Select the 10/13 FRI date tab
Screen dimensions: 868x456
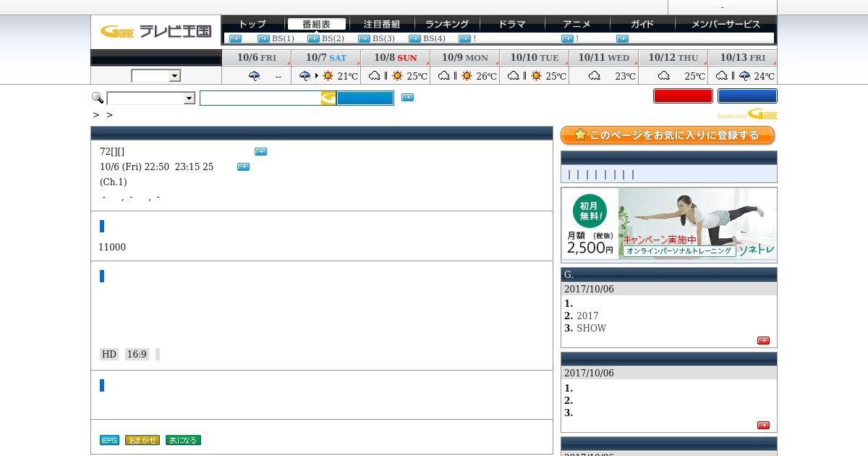[x=742, y=58]
